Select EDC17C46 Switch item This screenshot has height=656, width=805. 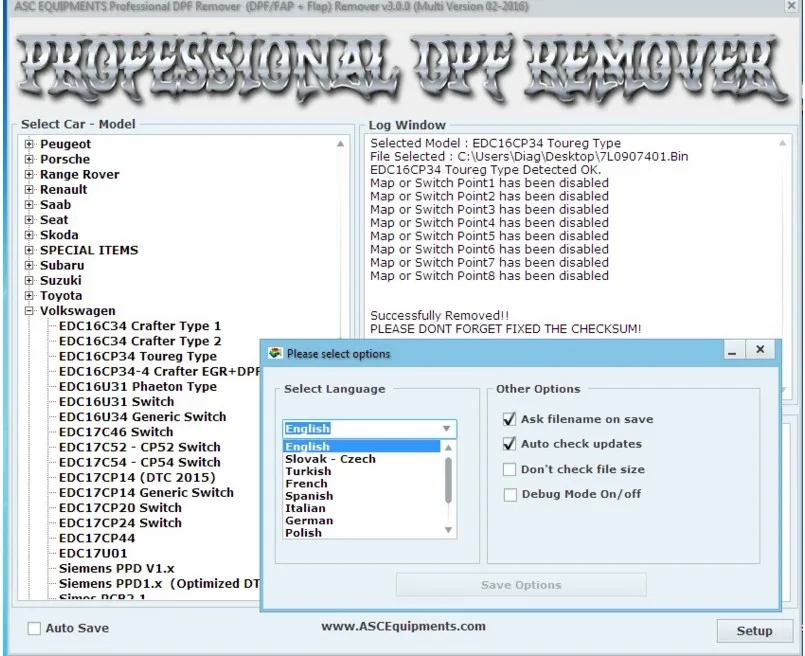[116, 432]
